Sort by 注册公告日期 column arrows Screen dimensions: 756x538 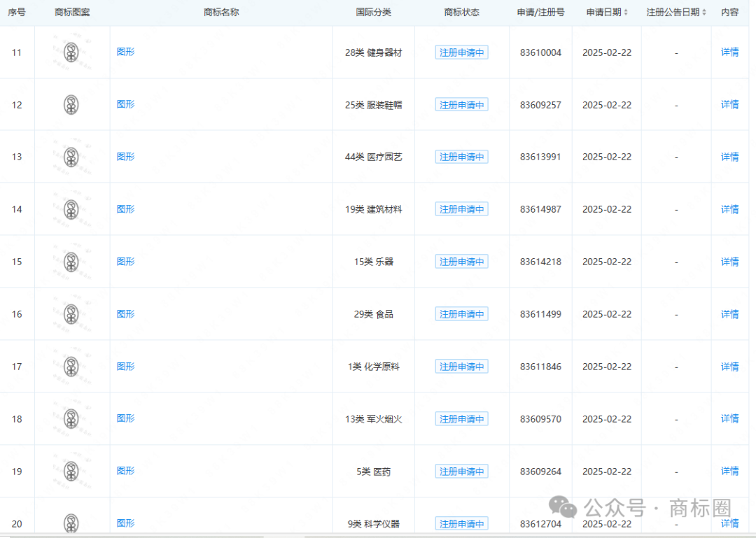tap(704, 13)
